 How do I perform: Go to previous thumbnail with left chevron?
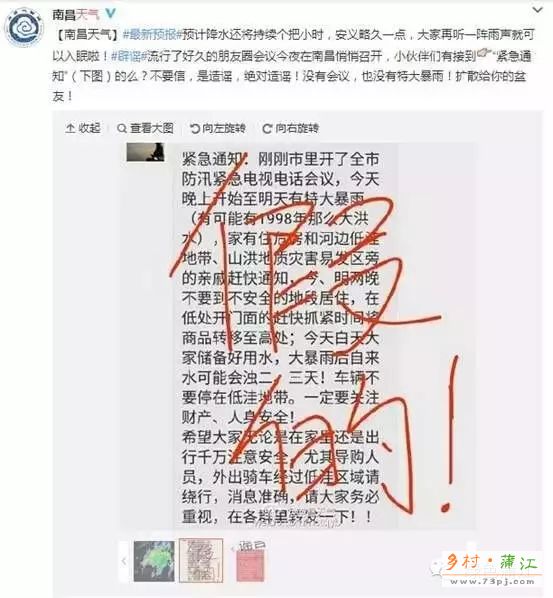pyautogui.click(x=124, y=561)
